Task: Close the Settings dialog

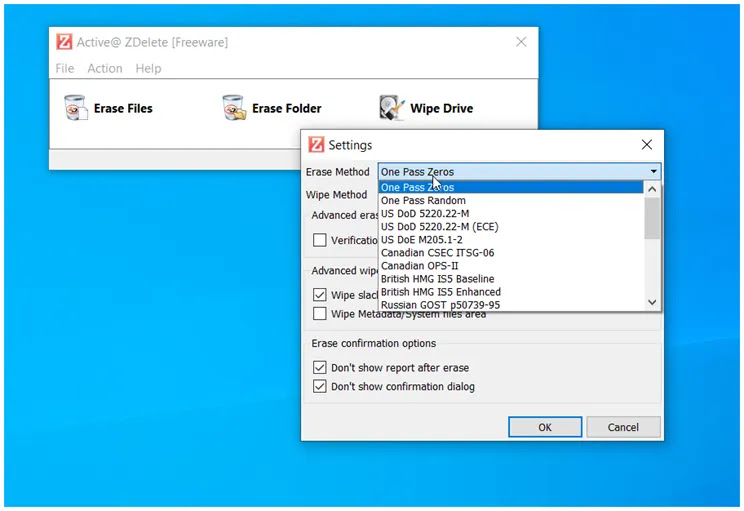Action: click(647, 145)
